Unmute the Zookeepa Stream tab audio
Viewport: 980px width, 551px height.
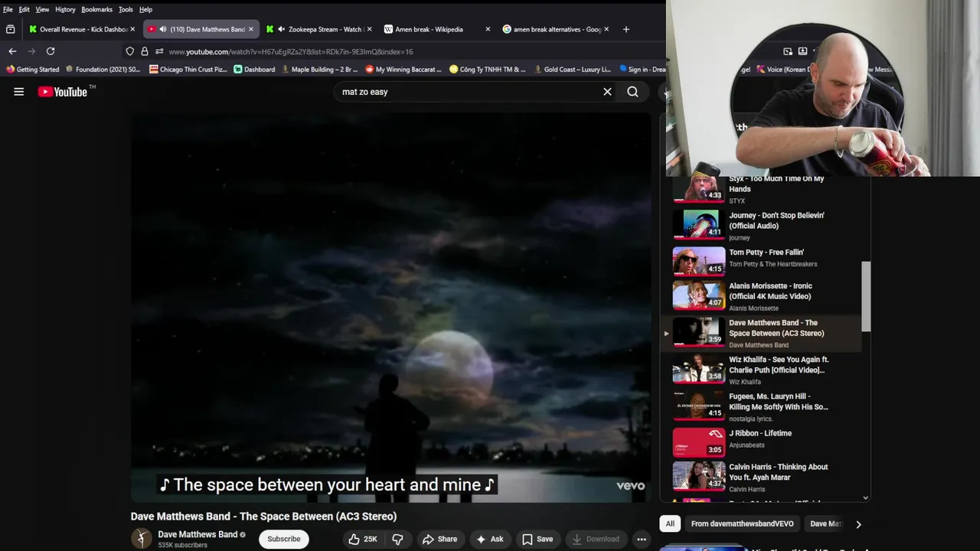[281, 29]
